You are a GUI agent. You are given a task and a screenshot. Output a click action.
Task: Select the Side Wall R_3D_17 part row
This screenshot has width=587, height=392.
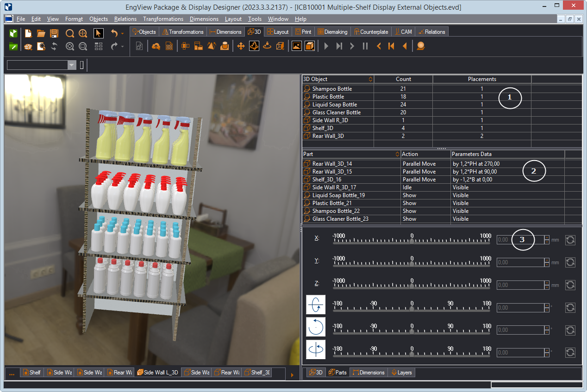(442, 187)
